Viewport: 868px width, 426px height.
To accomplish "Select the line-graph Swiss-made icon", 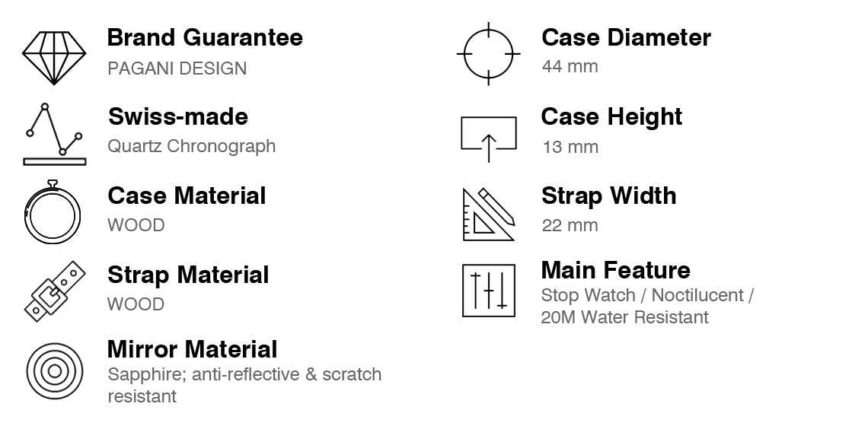I will 55,134.
